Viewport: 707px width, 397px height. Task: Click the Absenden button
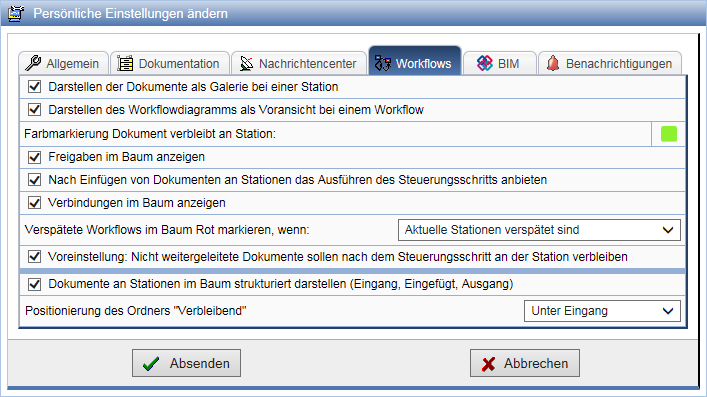tap(186, 363)
